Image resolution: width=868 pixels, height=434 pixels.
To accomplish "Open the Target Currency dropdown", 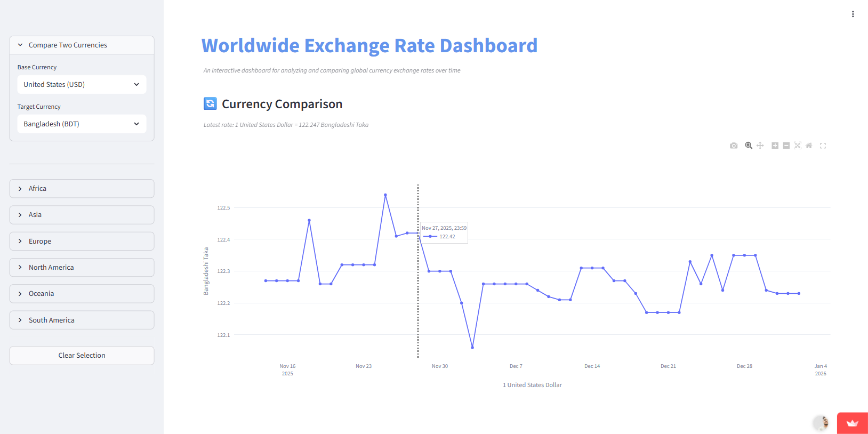I will point(82,124).
